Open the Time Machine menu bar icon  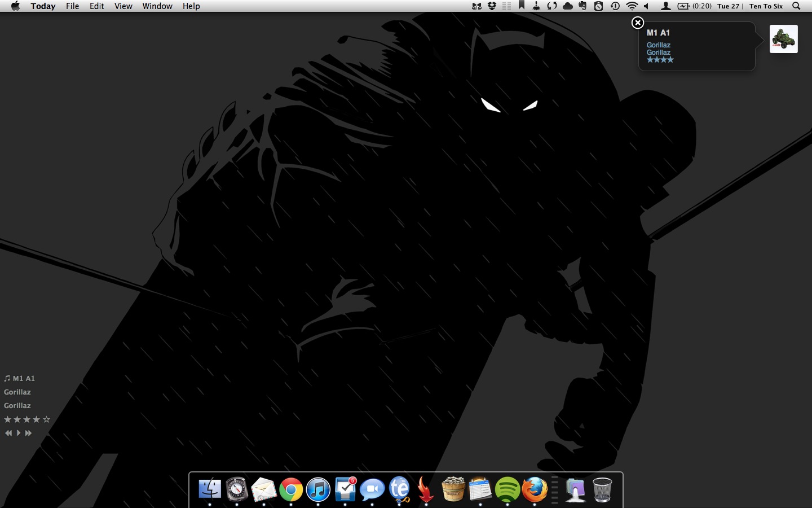click(615, 6)
